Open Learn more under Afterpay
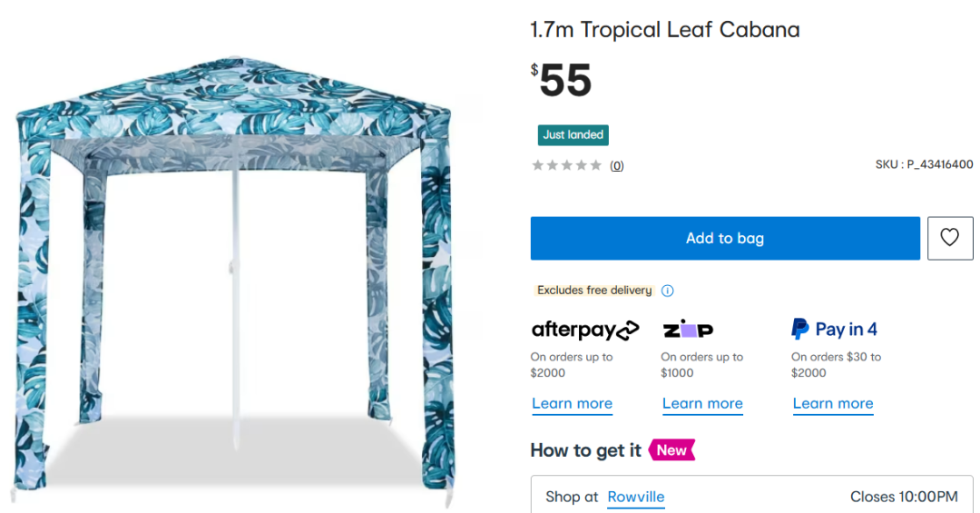Screen dimensions: 980x513 (572, 404)
